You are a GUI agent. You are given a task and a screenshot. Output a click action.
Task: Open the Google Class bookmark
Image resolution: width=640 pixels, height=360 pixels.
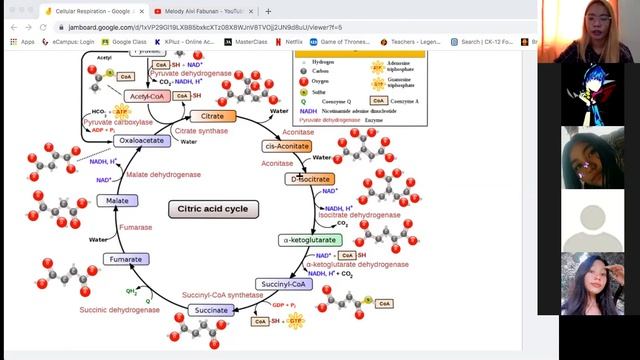point(124,42)
